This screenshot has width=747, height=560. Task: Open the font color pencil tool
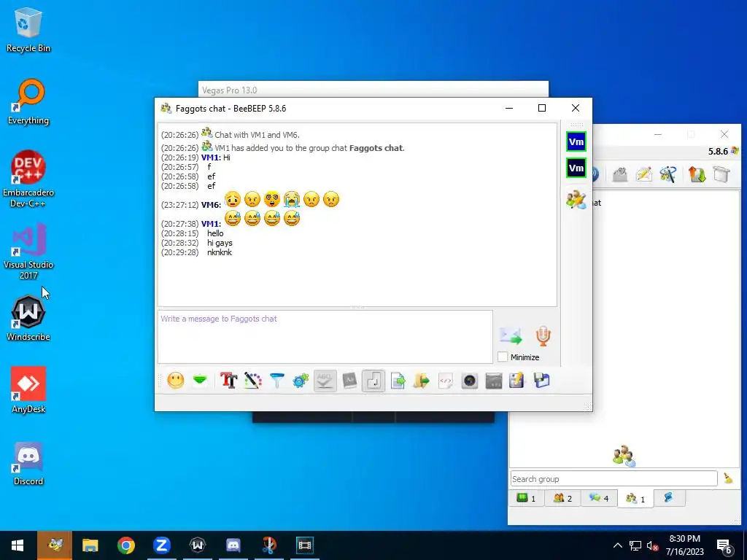[253, 381]
